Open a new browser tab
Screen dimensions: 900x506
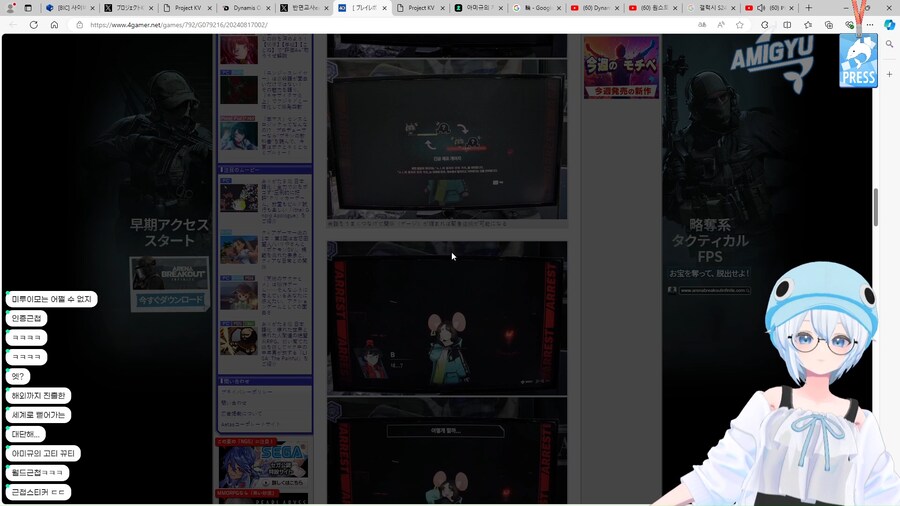point(808,8)
